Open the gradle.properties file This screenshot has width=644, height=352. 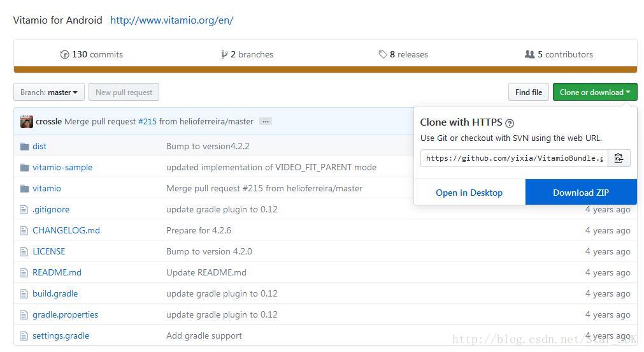66,314
